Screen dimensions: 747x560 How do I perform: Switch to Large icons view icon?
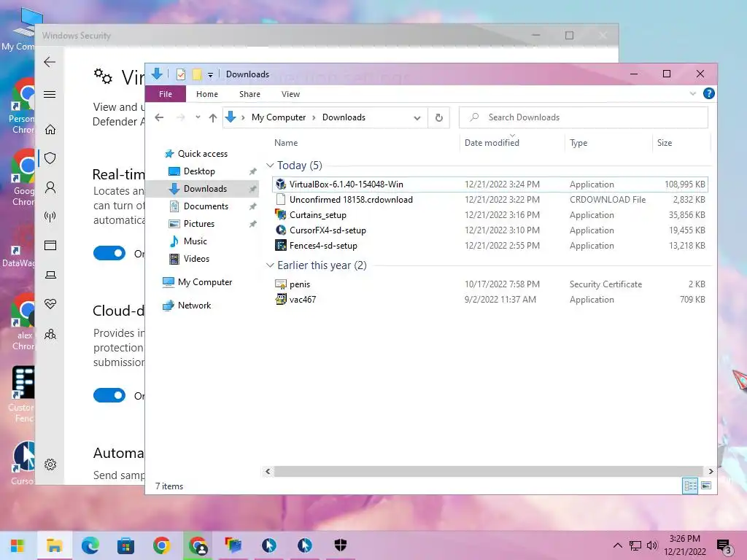pyautogui.click(x=706, y=486)
